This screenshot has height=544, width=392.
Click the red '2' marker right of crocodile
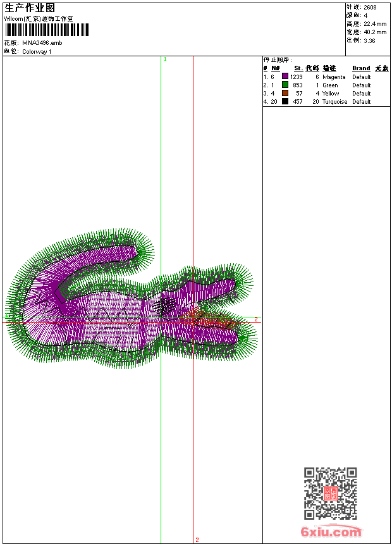coord(256,319)
